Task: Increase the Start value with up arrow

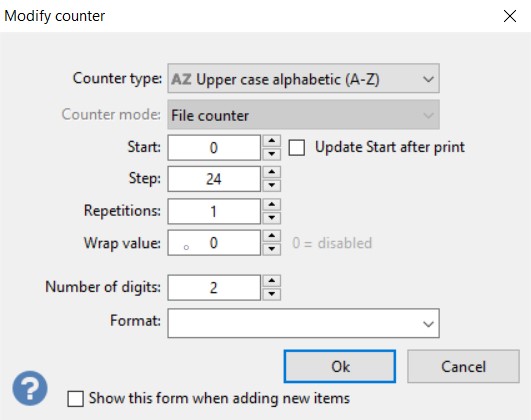Action: pyautogui.click(x=272, y=141)
